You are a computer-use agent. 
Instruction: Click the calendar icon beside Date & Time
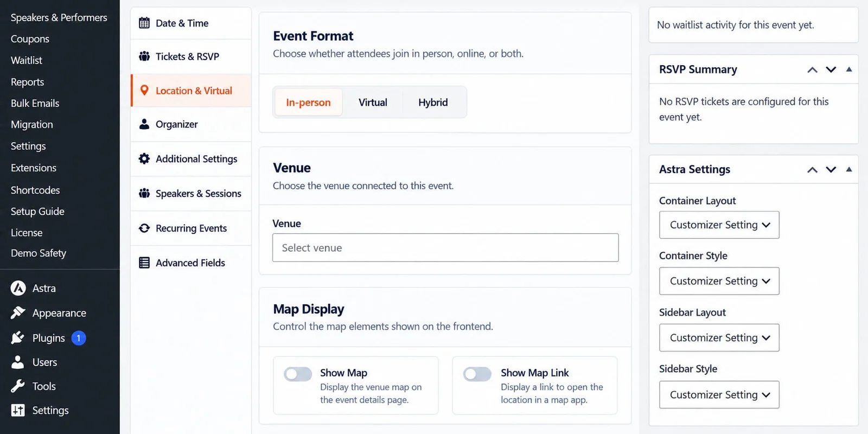tap(144, 23)
